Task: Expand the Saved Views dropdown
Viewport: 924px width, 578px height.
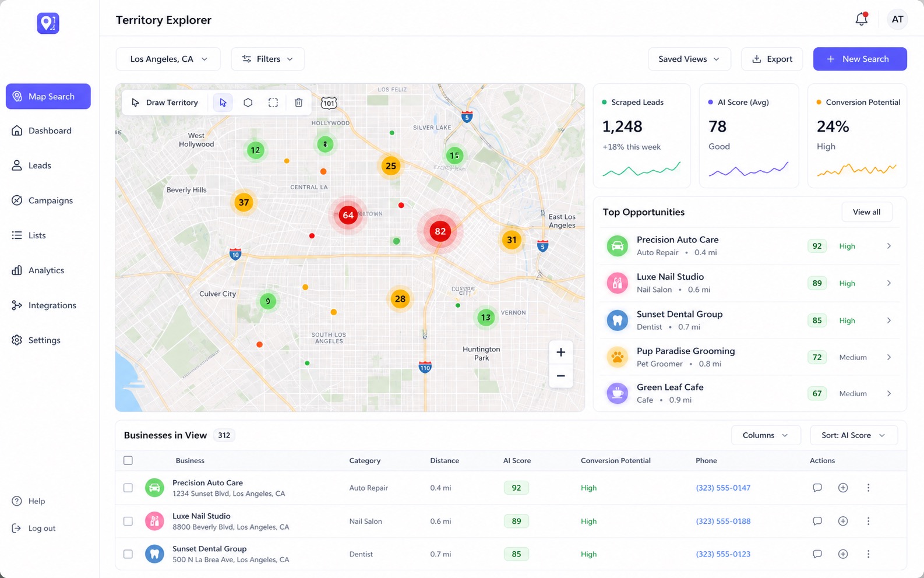Action: coord(689,59)
